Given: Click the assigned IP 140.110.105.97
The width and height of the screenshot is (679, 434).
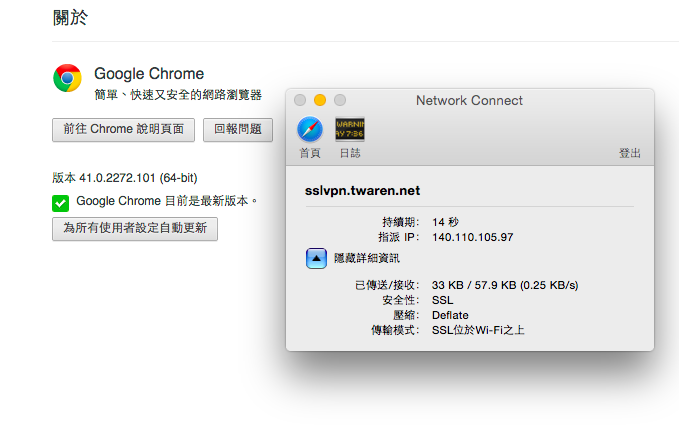Looking at the screenshot, I should 472,237.
